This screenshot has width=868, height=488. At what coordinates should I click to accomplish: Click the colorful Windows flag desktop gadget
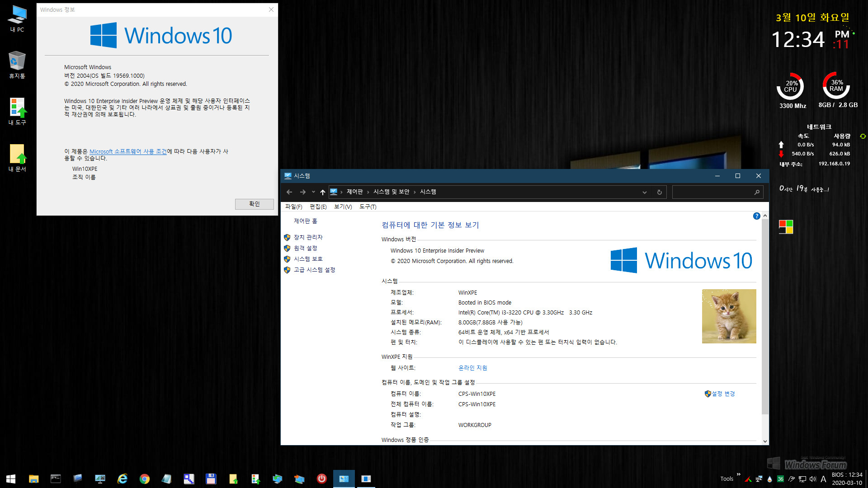[x=786, y=227]
